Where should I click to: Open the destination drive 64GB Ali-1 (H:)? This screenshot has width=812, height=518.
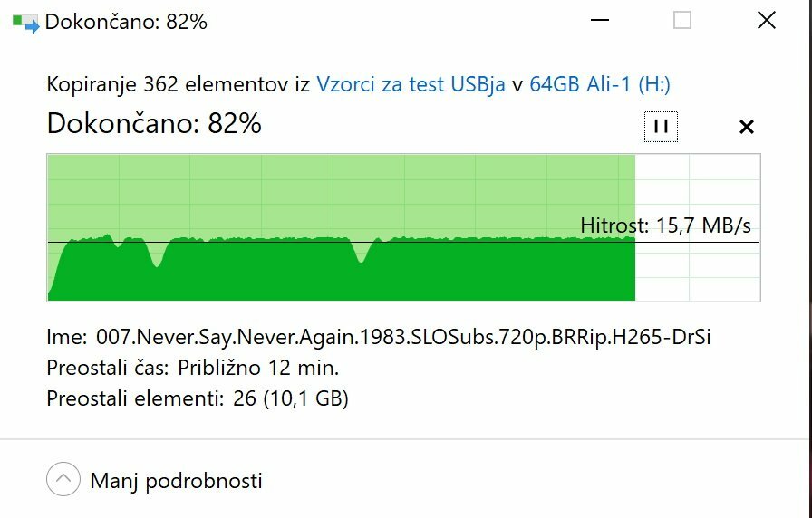point(600,84)
